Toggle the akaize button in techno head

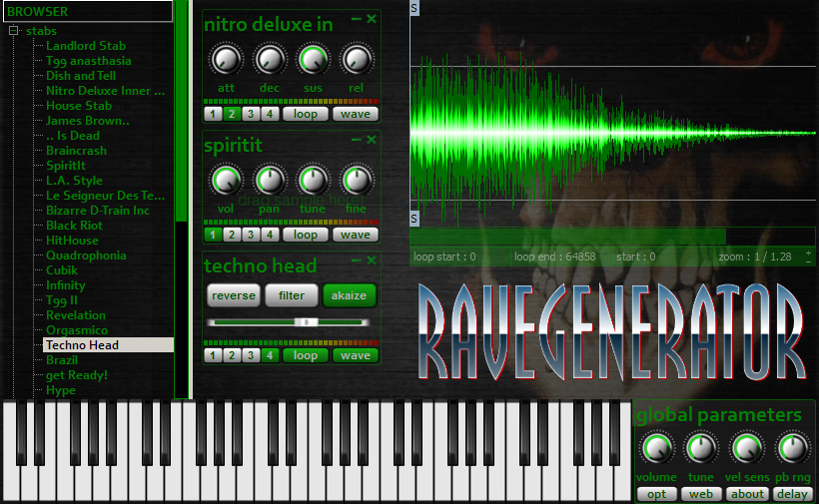coord(349,295)
